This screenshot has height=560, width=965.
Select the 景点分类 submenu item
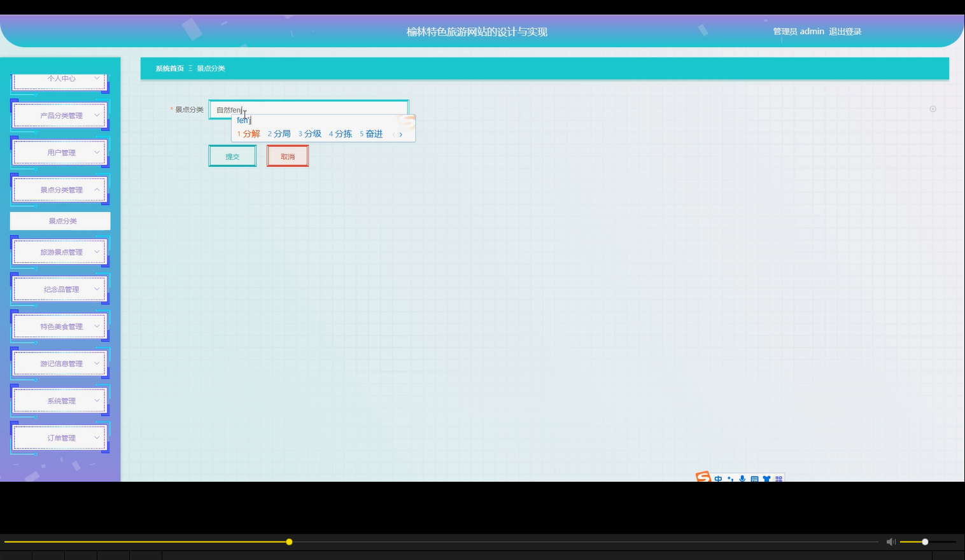click(60, 221)
